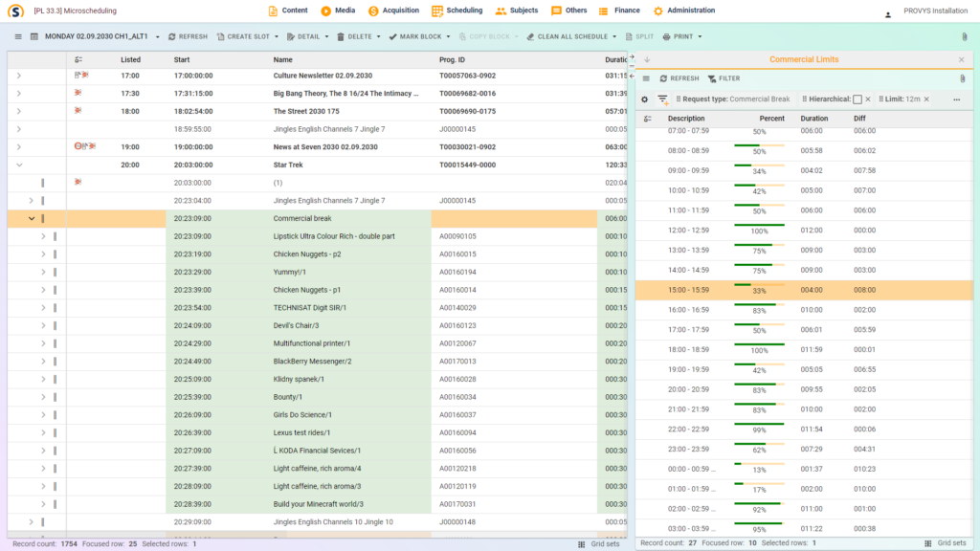This screenshot has width=980, height=551.
Task: Click paperclip icon in Commercial Limits toolbar
Action: coord(963,78)
